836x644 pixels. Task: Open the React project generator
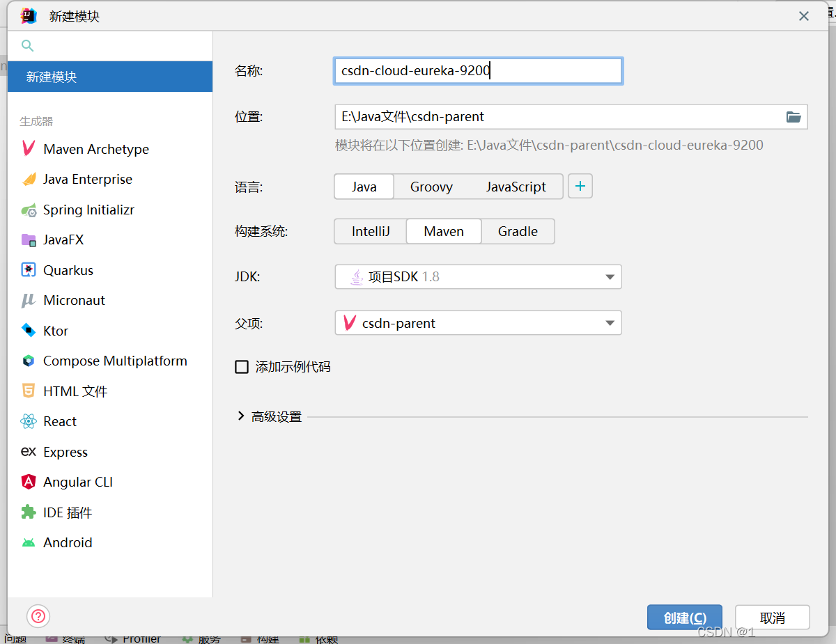tap(60, 421)
